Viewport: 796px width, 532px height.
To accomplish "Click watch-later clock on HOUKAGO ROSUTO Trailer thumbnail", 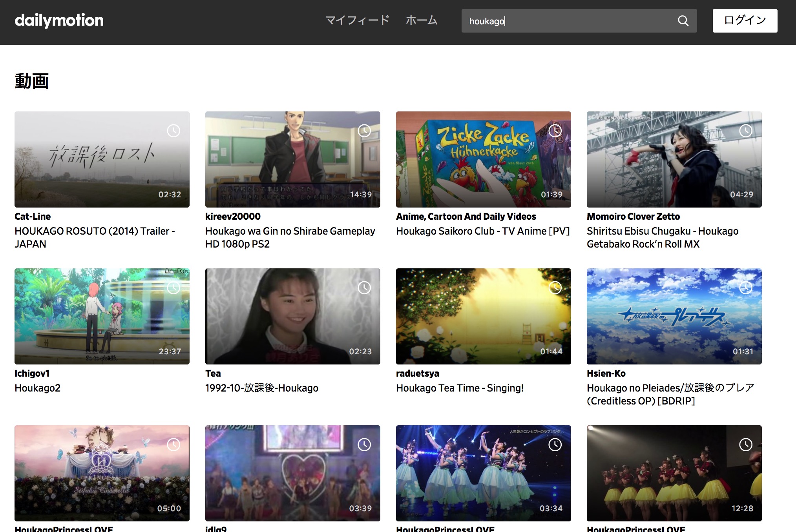I will pos(173,131).
